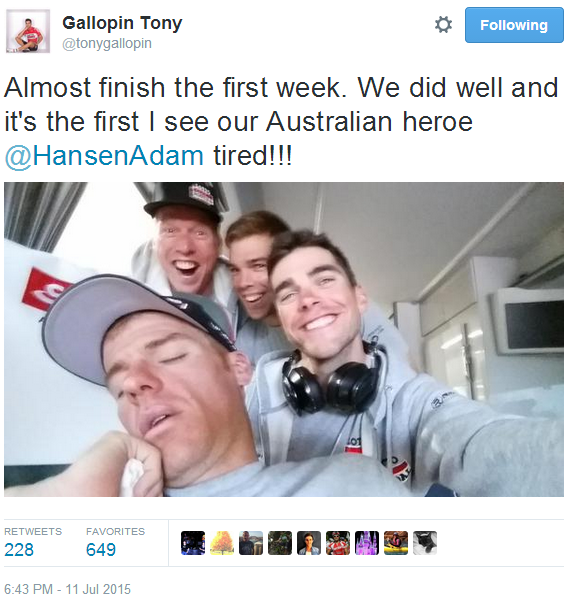
Task: Click the tweet text about the first week
Action: (281, 122)
